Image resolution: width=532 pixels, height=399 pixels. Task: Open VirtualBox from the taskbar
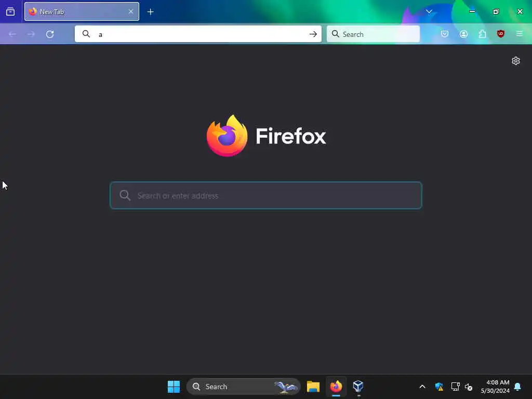pyautogui.click(x=358, y=387)
